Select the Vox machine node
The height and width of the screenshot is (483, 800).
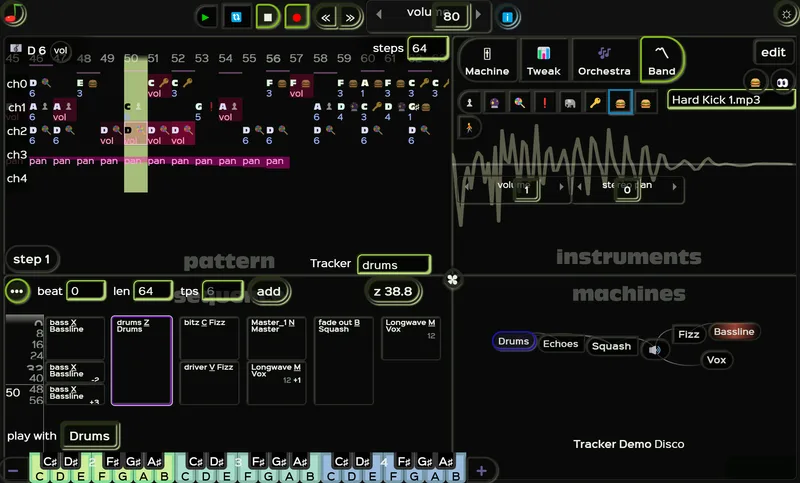(716, 360)
